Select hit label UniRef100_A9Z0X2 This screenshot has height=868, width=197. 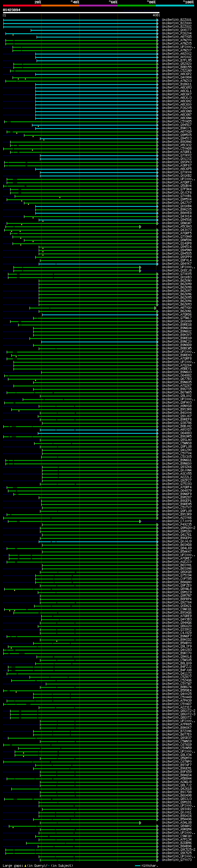point(176,54)
